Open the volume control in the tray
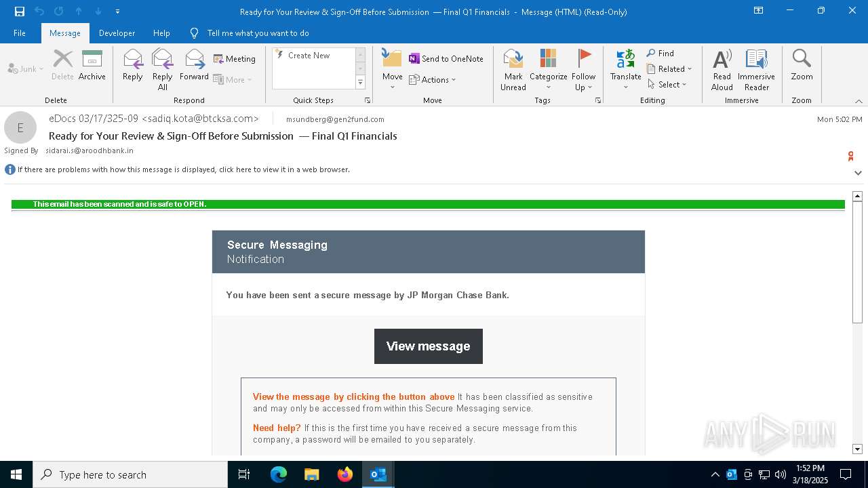Screen dimensions: 868x488 point(780,474)
